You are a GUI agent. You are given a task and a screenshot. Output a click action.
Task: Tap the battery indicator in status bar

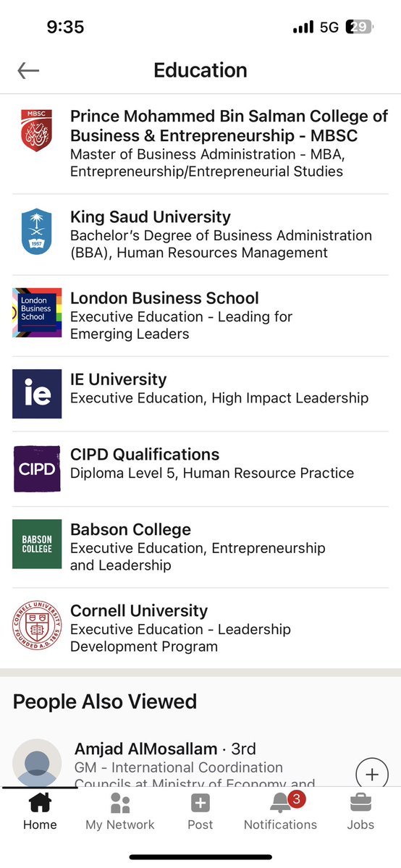pyautogui.click(x=359, y=27)
